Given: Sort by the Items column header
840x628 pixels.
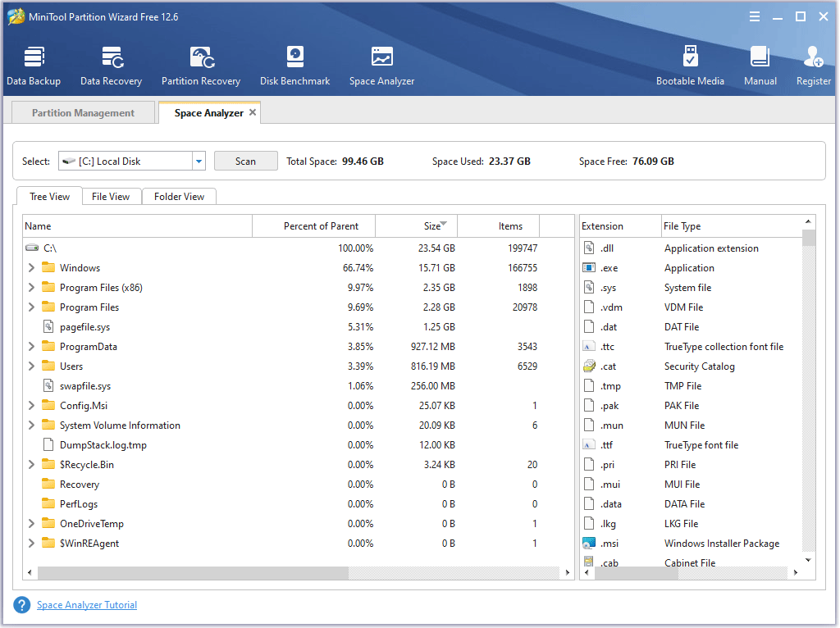Looking at the screenshot, I should click(498, 226).
